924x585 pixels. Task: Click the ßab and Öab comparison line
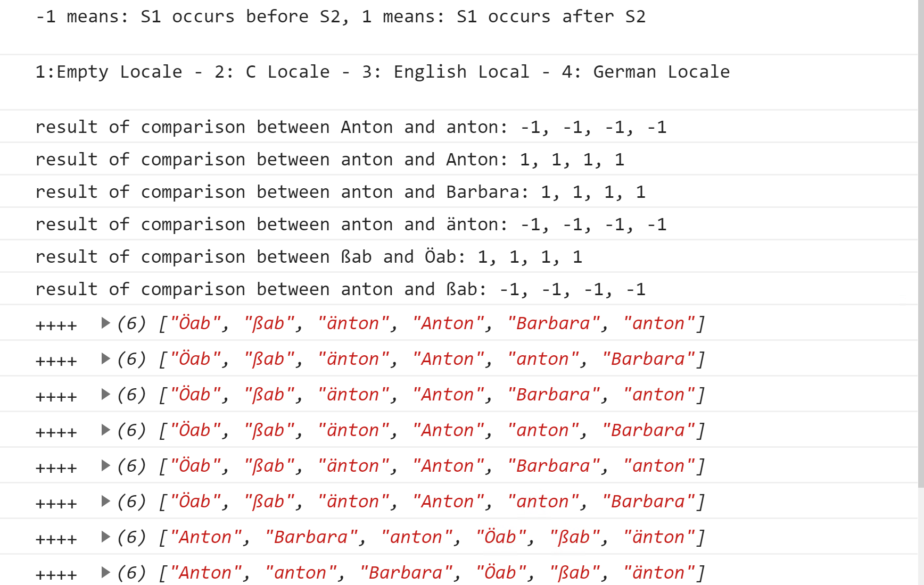tap(309, 257)
